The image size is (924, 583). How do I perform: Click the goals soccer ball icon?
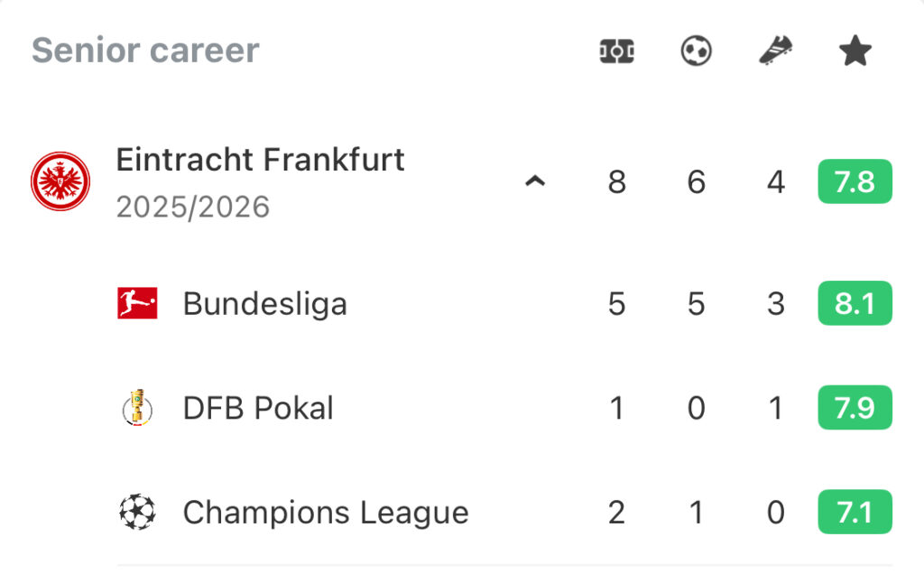tap(696, 51)
